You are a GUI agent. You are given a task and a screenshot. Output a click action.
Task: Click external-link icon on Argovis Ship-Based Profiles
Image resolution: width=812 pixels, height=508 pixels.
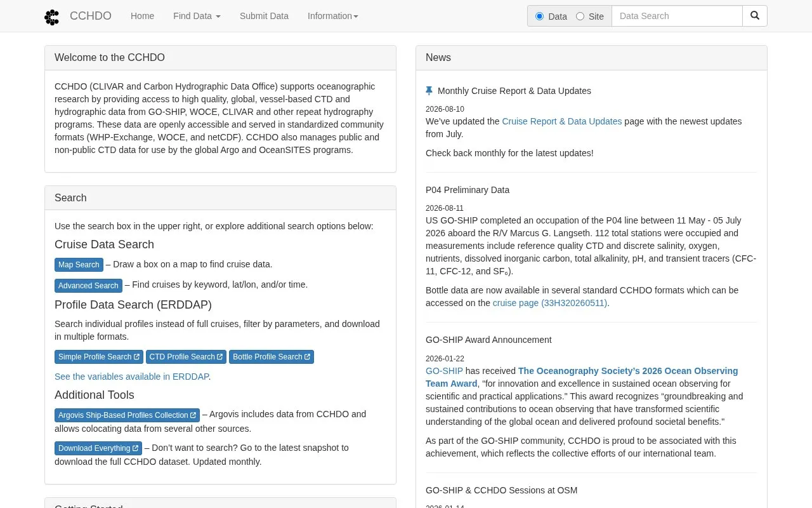tap(193, 415)
